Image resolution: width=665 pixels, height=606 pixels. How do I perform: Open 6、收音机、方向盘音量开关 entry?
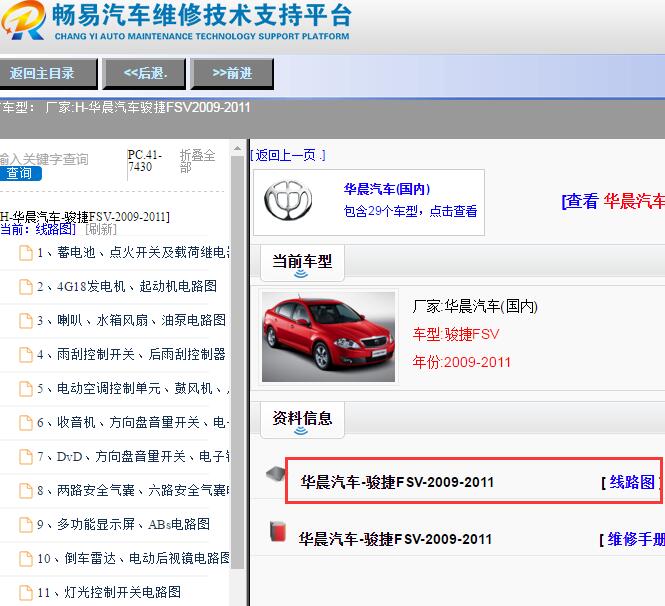pos(134,422)
